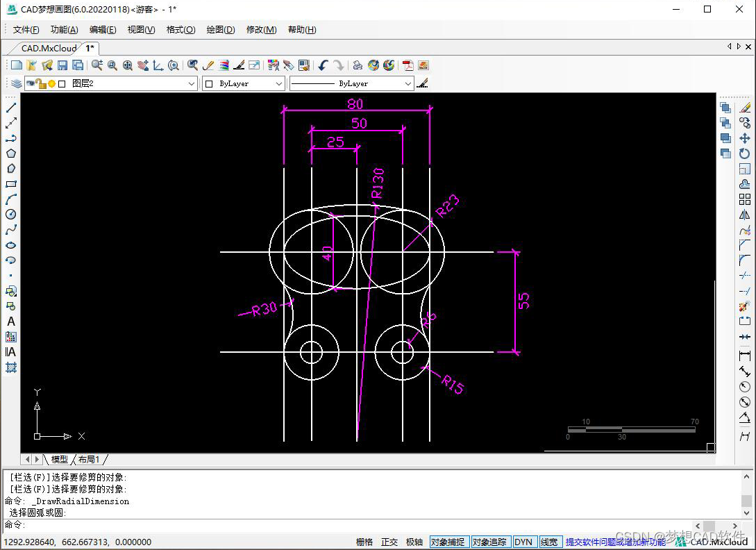
Task: Choose the Aligned Dimension tool
Action: click(x=745, y=372)
